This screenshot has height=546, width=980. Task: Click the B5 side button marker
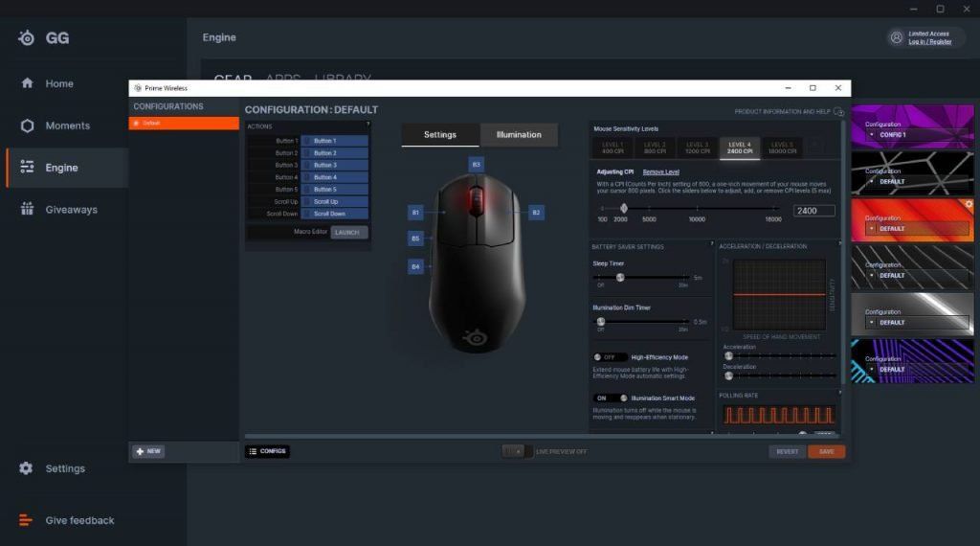pyautogui.click(x=415, y=239)
